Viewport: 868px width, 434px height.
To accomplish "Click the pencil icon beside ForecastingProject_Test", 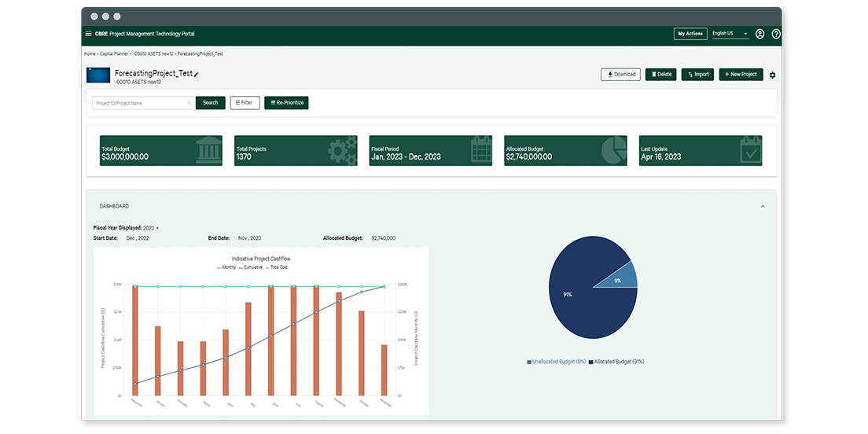I will pos(197,74).
